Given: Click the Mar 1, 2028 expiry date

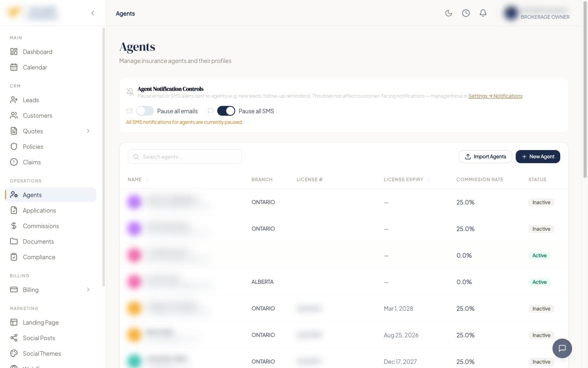Looking at the screenshot, I should 399,308.
